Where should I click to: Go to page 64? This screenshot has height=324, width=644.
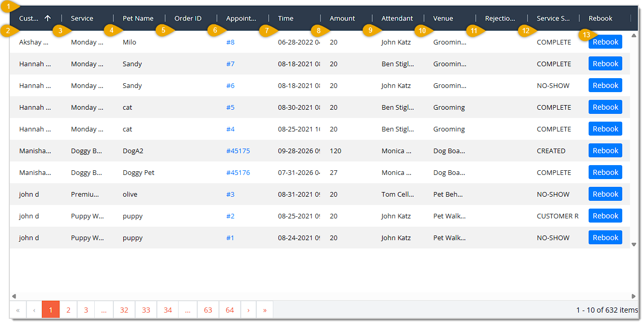(230, 310)
